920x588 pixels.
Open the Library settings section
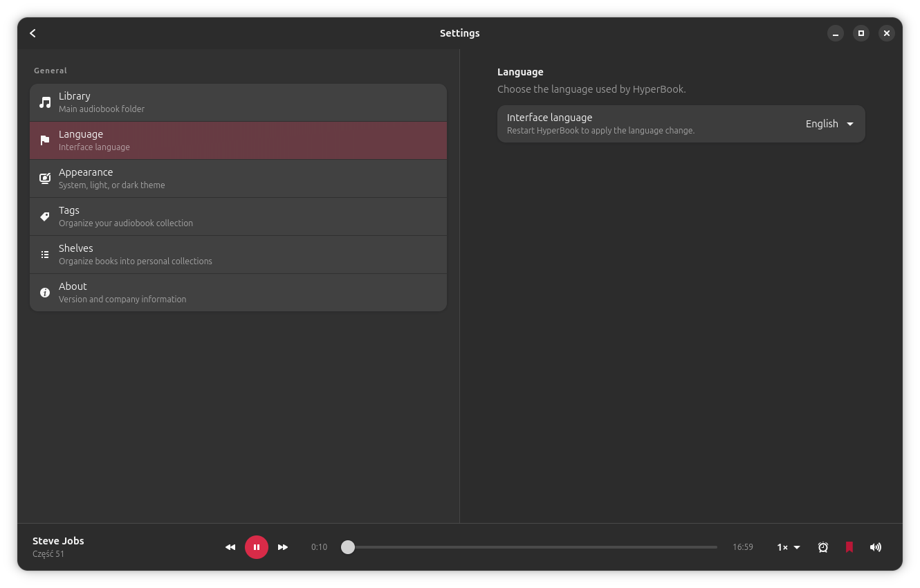(x=238, y=102)
